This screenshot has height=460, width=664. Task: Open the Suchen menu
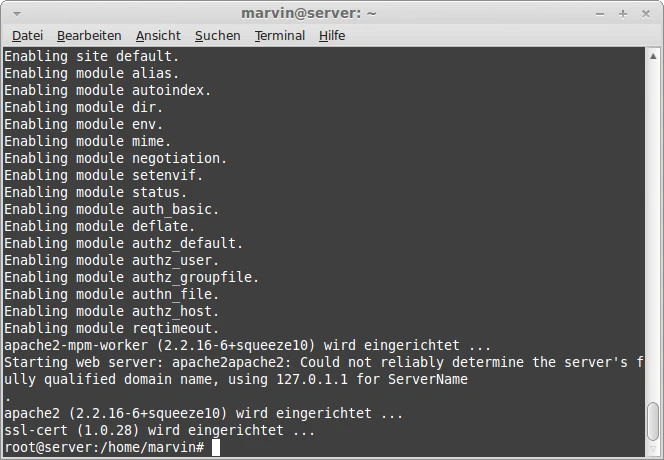point(218,36)
